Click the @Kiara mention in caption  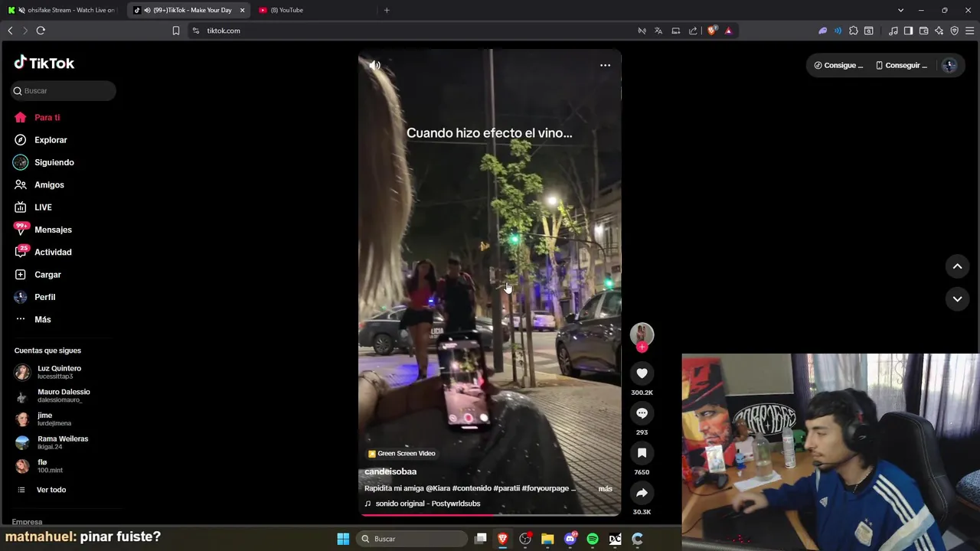pyautogui.click(x=438, y=488)
